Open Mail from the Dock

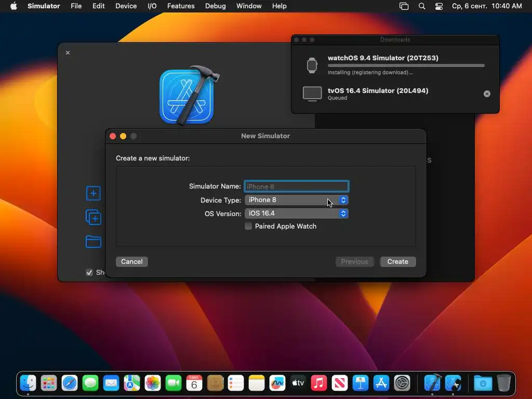tap(111, 383)
